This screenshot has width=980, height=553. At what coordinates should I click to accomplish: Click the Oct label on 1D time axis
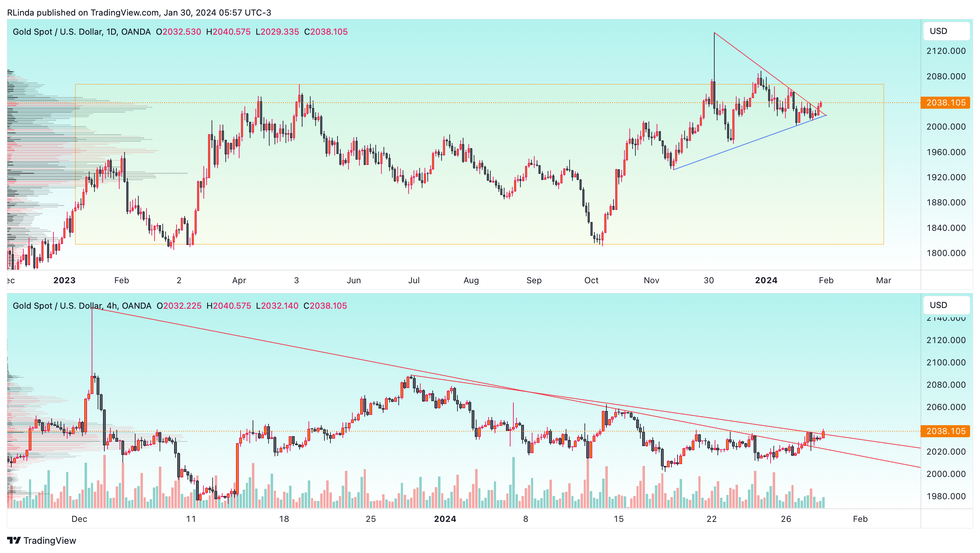pyautogui.click(x=591, y=280)
